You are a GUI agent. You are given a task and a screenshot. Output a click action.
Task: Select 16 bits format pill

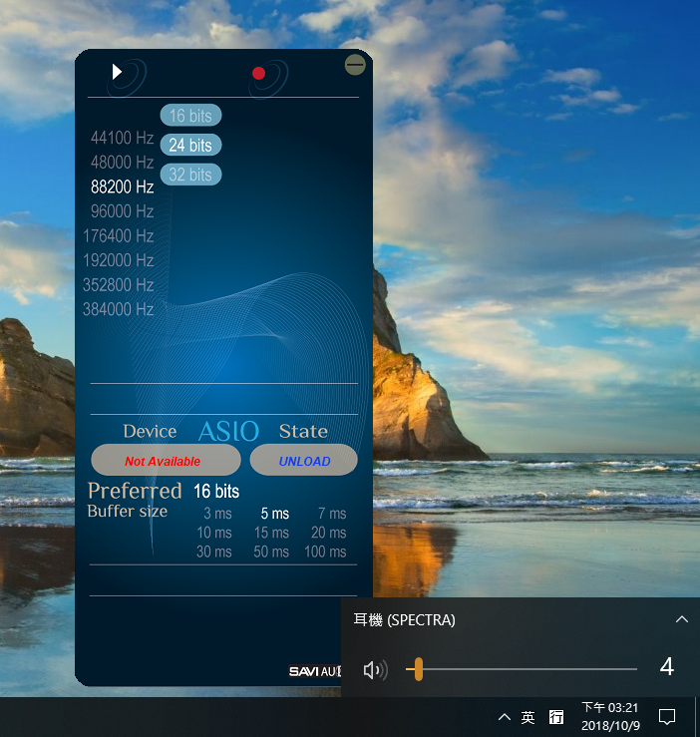coord(190,115)
